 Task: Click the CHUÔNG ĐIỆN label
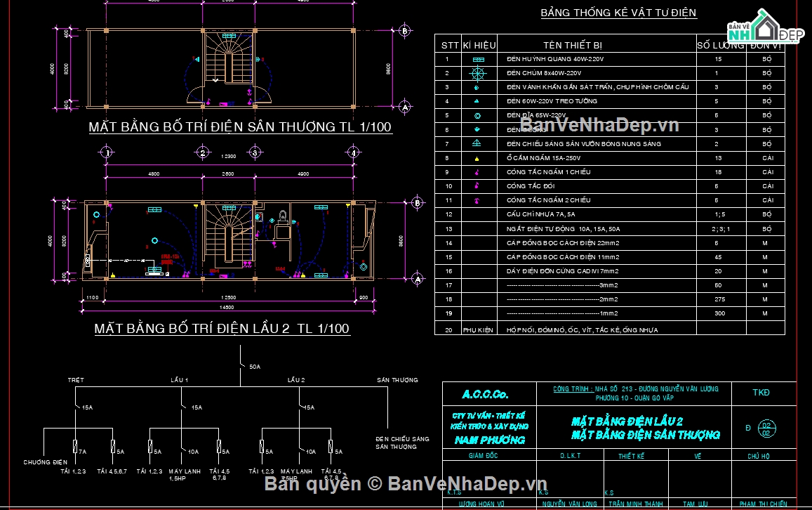pos(46,462)
